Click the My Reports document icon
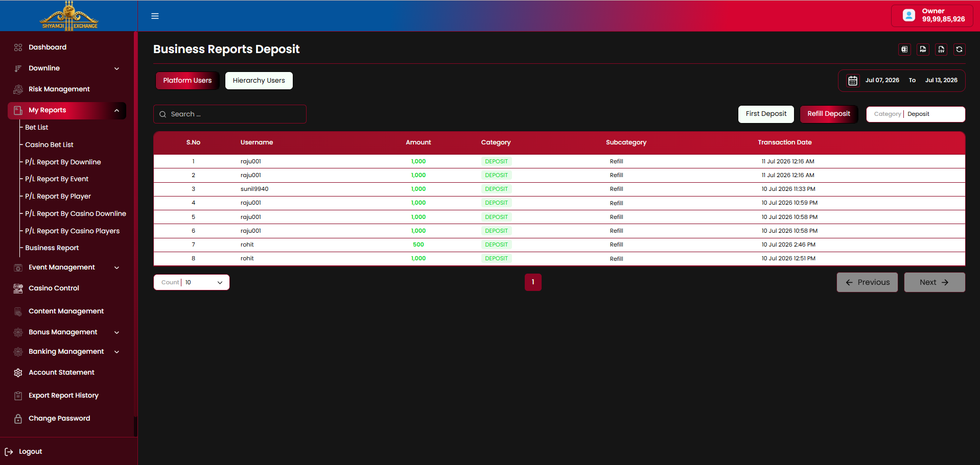 pyautogui.click(x=18, y=110)
